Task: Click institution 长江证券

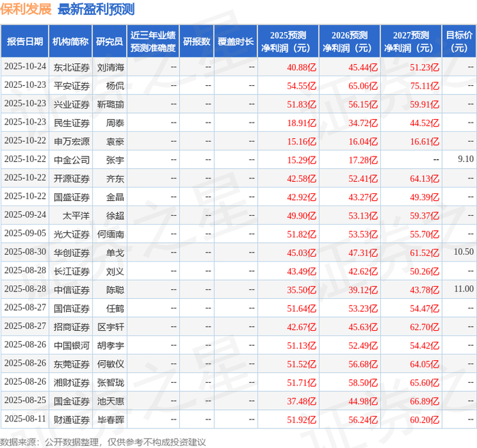Action: pyautogui.click(x=72, y=271)
